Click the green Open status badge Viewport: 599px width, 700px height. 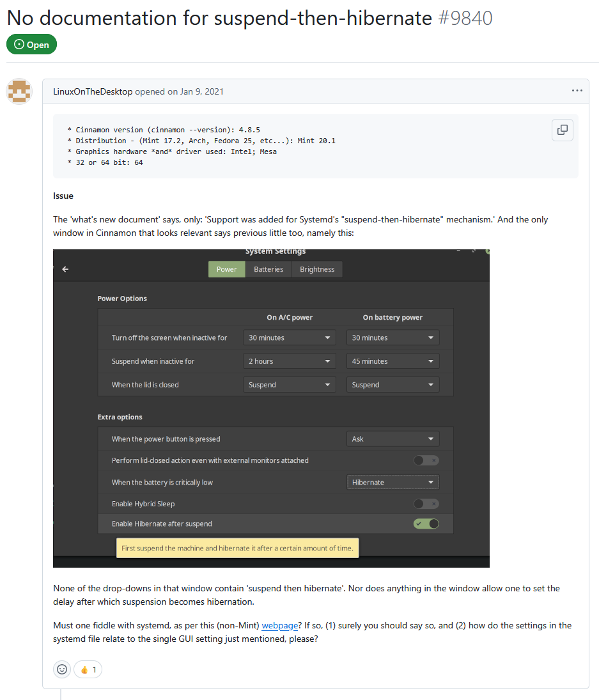pos(32,44)
